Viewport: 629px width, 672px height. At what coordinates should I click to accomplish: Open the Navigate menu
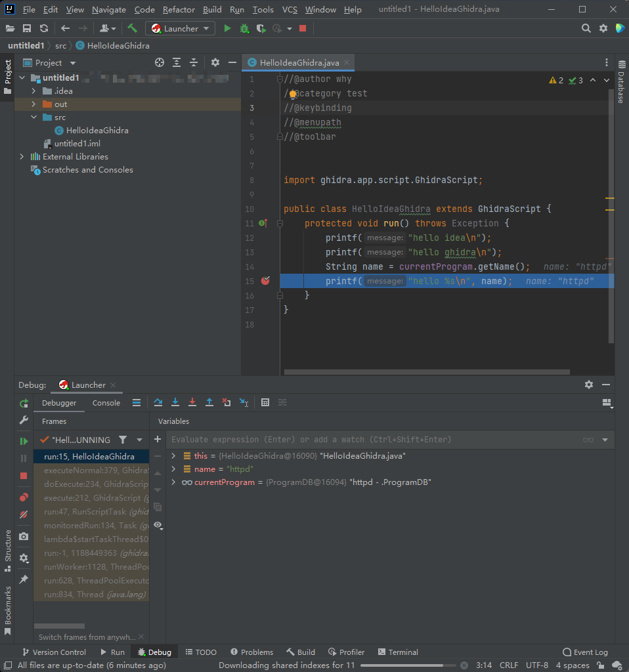pos(108,9)
